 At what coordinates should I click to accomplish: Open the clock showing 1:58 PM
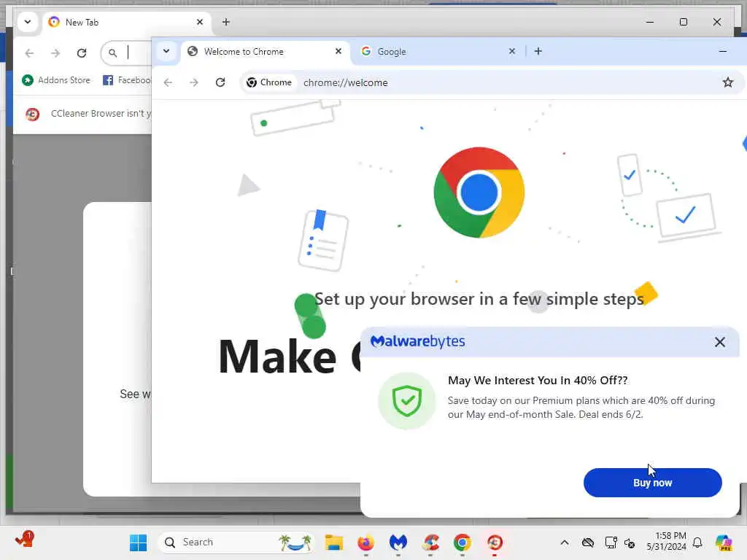click(666, 542)
